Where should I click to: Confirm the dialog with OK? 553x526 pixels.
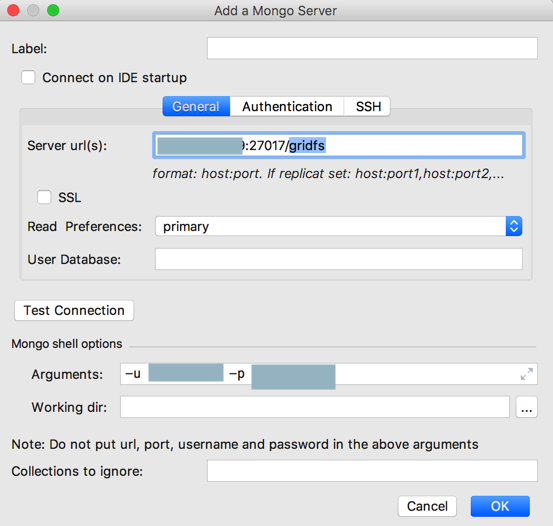(x=500, y=506)
